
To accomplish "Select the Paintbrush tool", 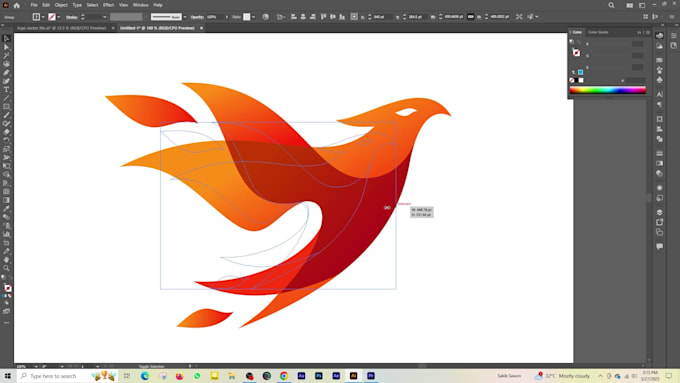I will (x=6, y=115).
